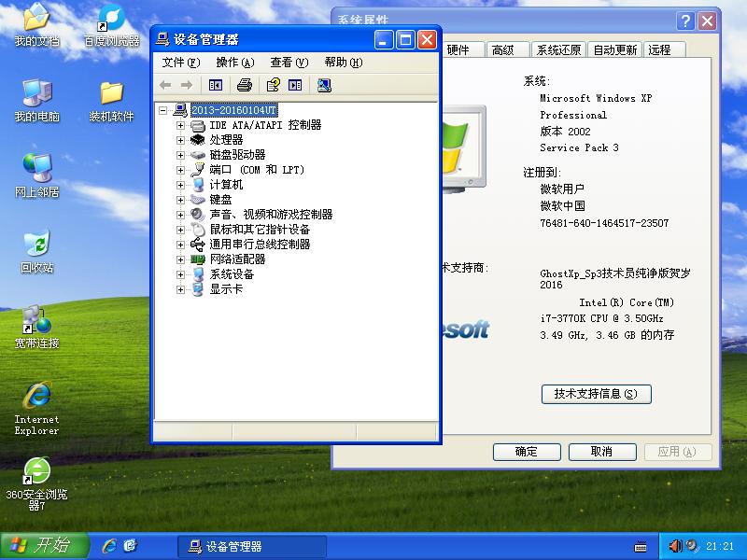Switch to the 高级 tab in System Properties
The image size is (747, 560).
tap(507, 49)
